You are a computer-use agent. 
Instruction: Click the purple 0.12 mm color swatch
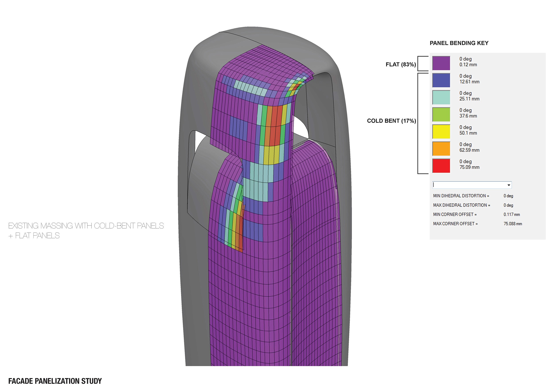coord(441,63)
